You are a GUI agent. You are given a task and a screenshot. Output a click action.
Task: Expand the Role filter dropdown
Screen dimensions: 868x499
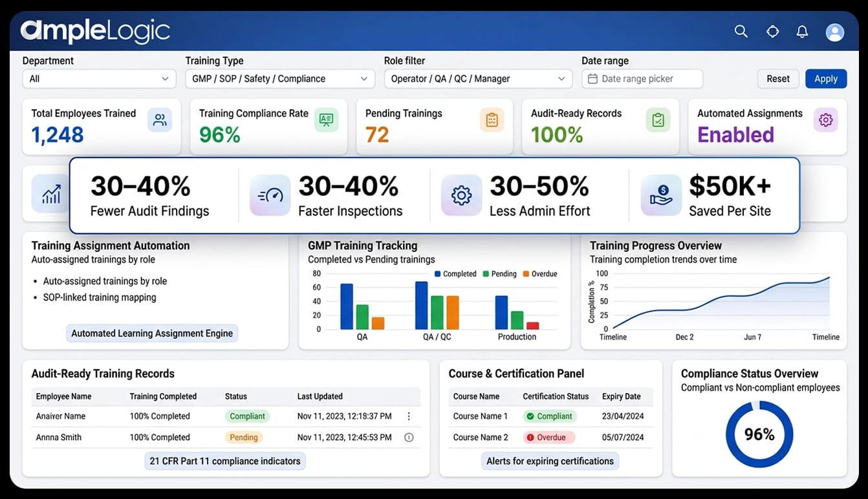(479, 79)
